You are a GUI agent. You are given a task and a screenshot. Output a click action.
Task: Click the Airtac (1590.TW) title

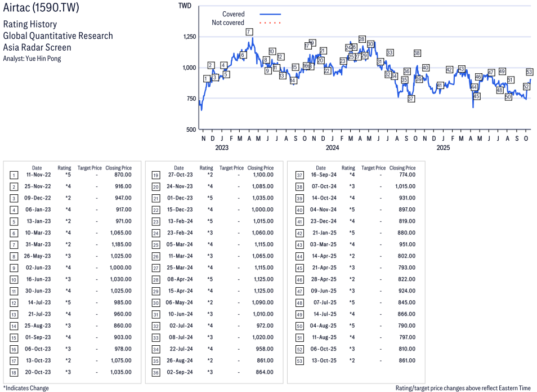(x=41, y=9)
